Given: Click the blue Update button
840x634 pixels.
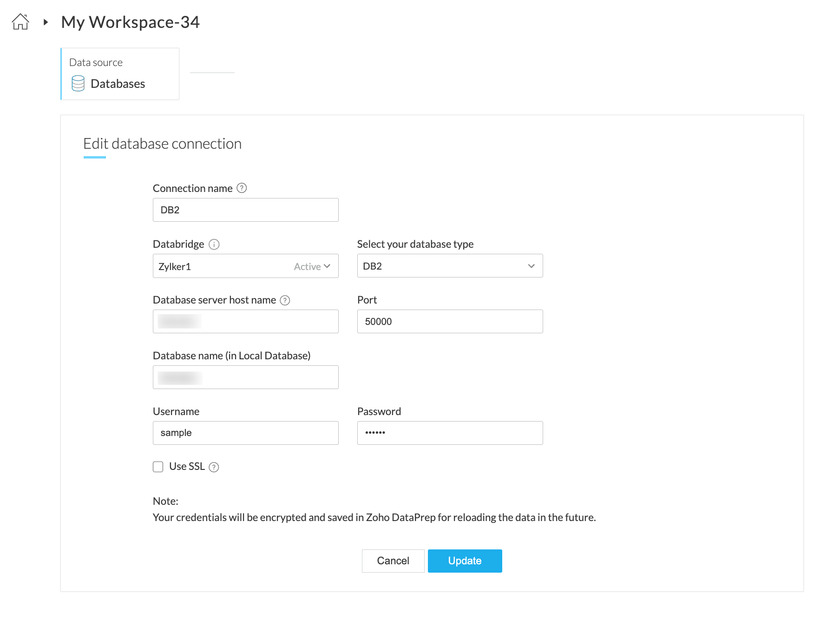Looking at the screenshot, I should (x=465, y=561).
